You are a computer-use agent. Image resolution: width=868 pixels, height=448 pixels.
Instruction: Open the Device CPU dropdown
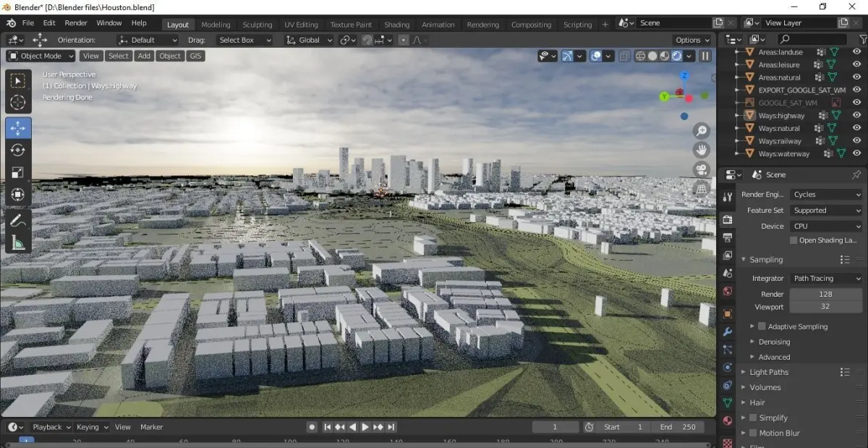[x=825, y=227]
